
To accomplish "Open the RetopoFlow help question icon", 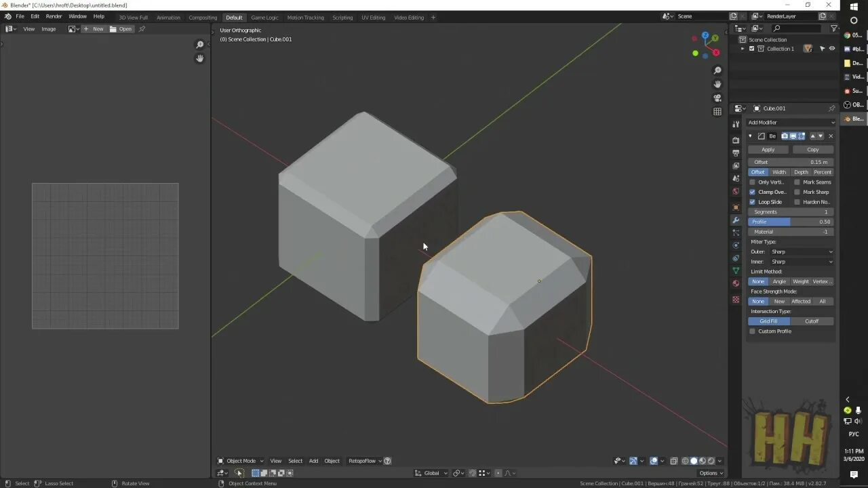I will pos(387,461).
